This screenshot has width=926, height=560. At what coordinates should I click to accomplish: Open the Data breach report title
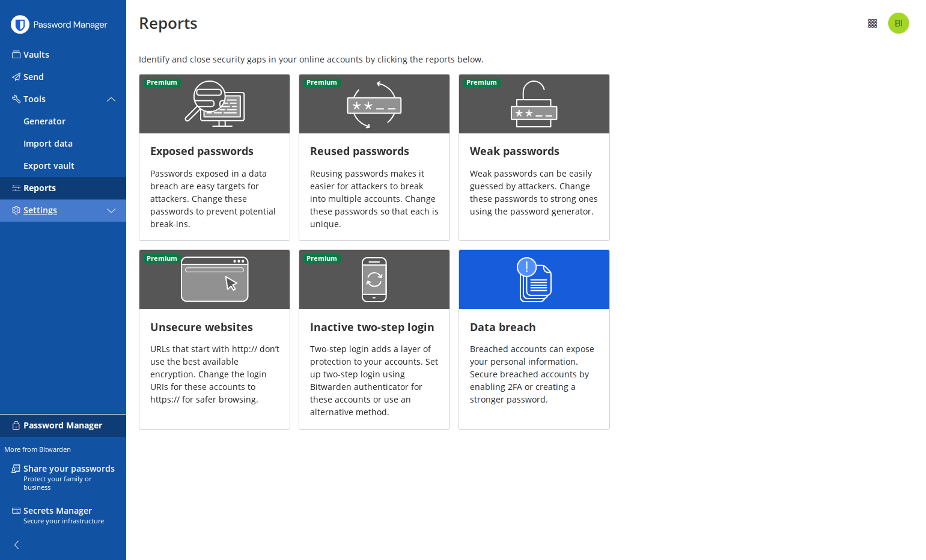[503, 327]
